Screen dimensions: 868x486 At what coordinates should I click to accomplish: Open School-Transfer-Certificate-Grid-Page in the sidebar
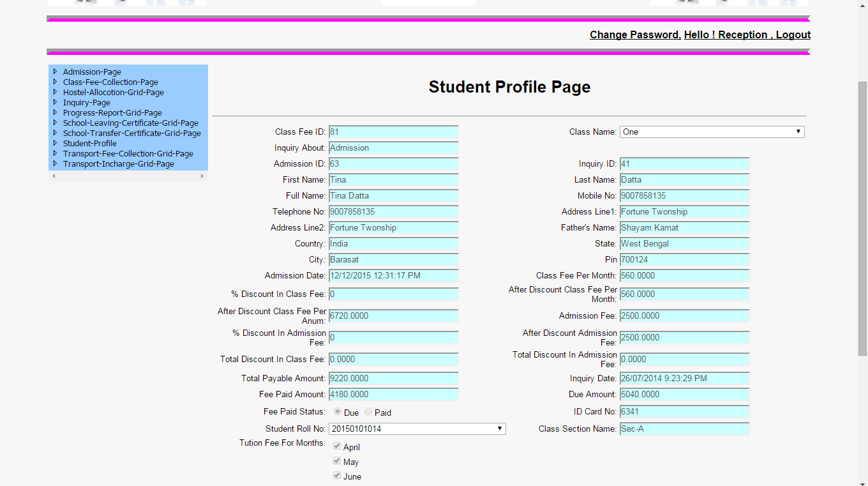[132, 133]
